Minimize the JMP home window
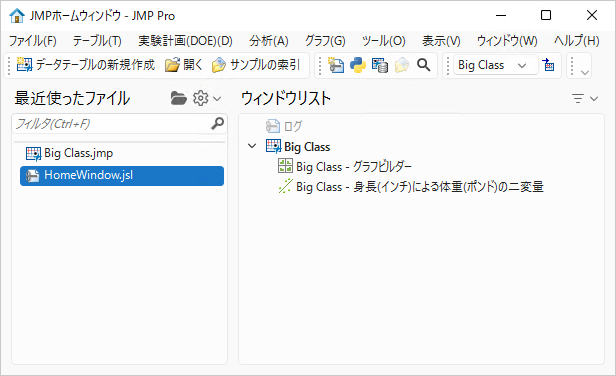This screenshot has height=376, width=616. pos(501,16)
